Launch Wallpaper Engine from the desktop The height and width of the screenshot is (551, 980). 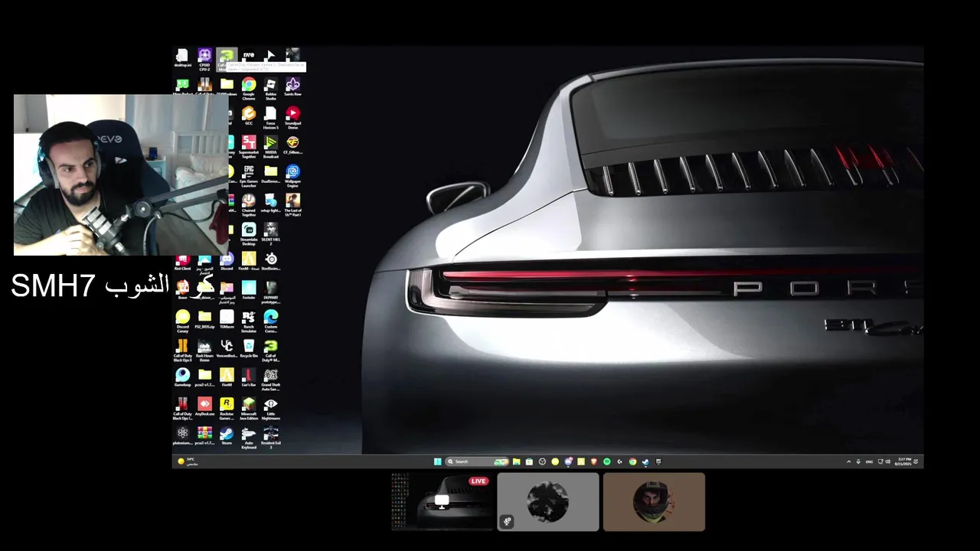coord(292,176)
